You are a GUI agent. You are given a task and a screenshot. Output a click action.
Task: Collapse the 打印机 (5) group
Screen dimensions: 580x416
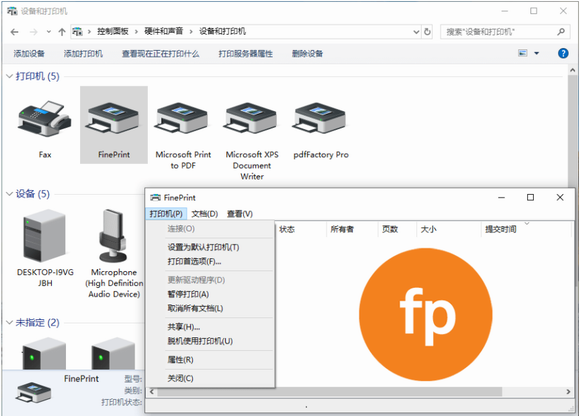9,77
